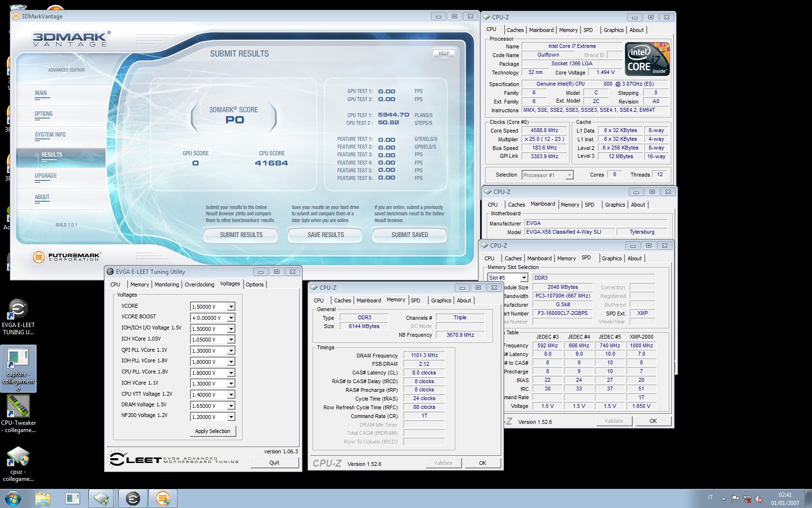Select the capture desktop shortcut icon
The image size is (812, 508).
point(18,368)
